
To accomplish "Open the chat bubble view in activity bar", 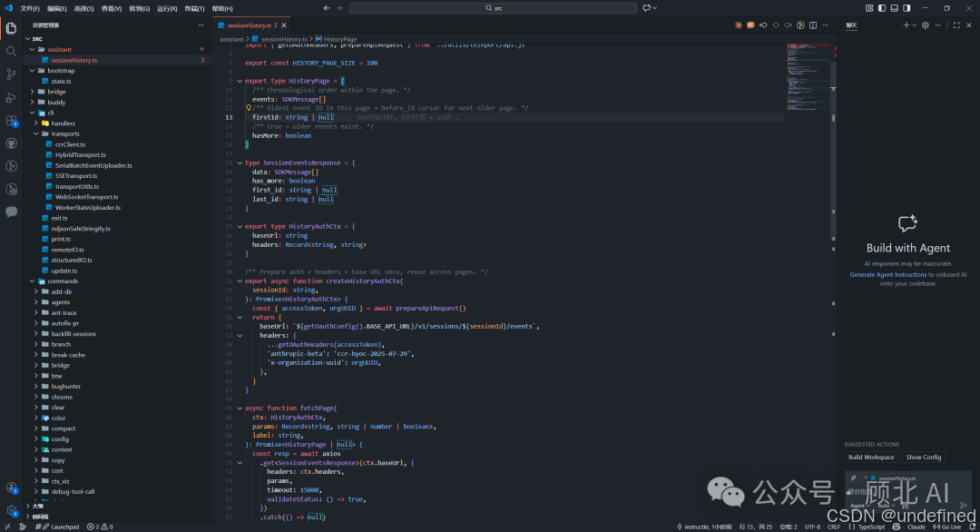I will coord(11,212).
